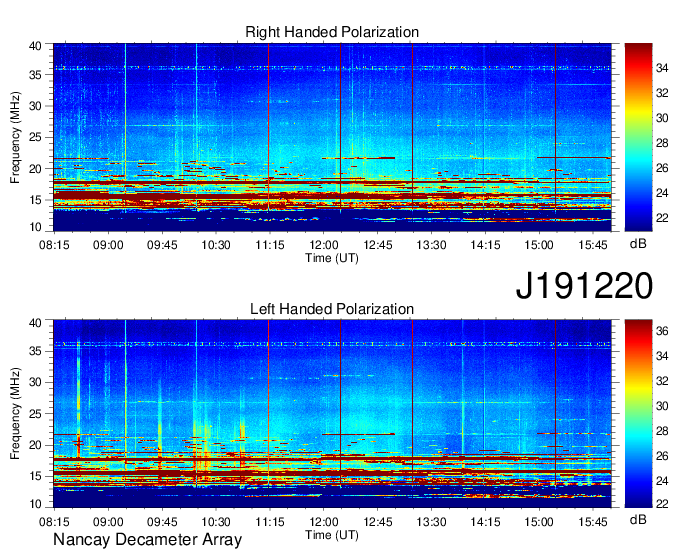The height and width of the screenshot is (552, 680).
Task: Click the 35 MHz tick label of Left Handed plot
Action: click(35, 351)
